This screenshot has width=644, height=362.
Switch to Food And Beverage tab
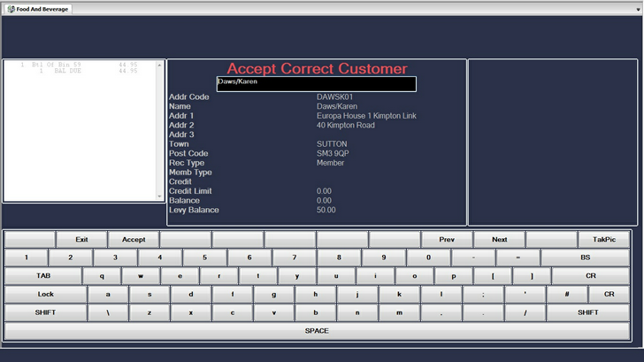[x=37, y=9]
